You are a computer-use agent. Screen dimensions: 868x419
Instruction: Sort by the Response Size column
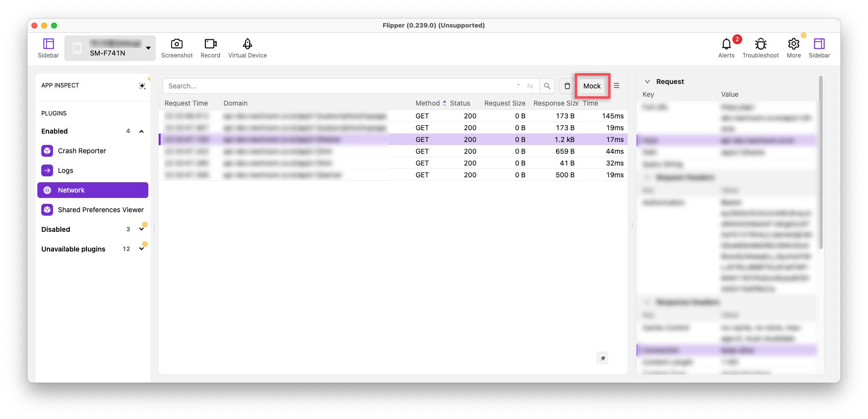click(556, 103)
